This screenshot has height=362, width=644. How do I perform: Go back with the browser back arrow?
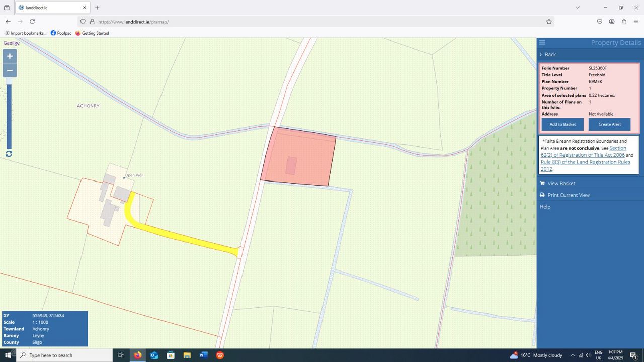tap(8, 22)
